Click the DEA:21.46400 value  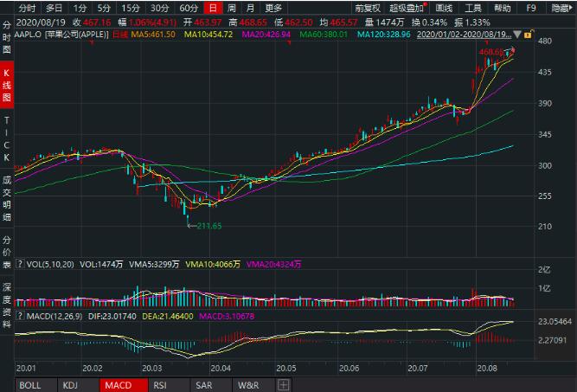point(168,316)
